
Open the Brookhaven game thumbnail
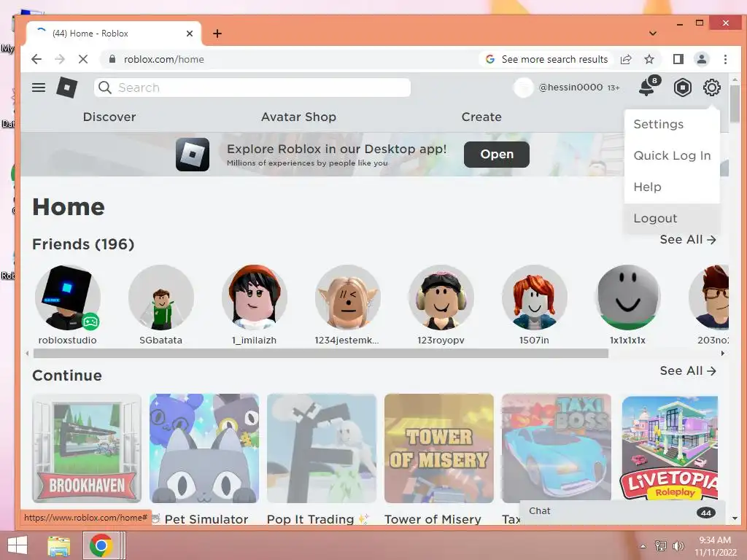pyautogui.click(x=87, y=448)
